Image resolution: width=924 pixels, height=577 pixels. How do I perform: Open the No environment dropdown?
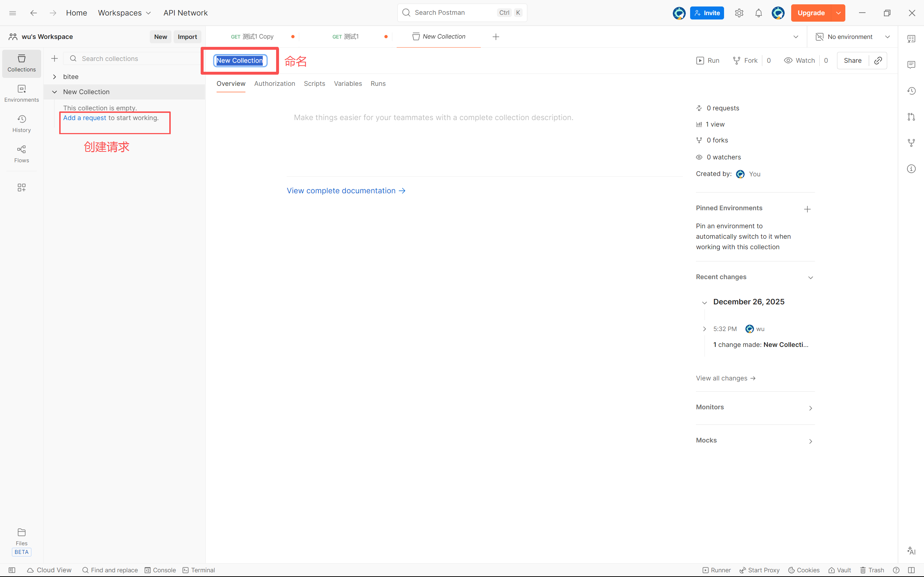pyautogui.click(x=852, y=37)
